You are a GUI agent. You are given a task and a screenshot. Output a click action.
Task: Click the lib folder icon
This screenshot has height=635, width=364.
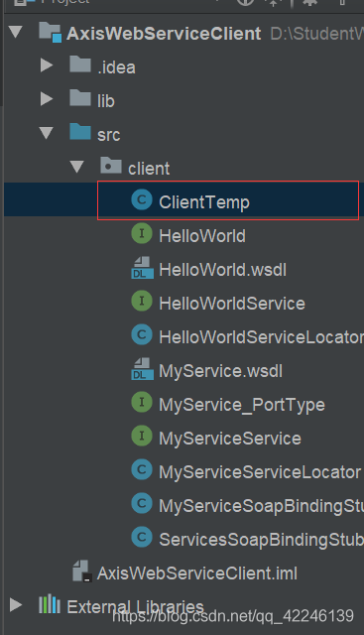[80, 98]
